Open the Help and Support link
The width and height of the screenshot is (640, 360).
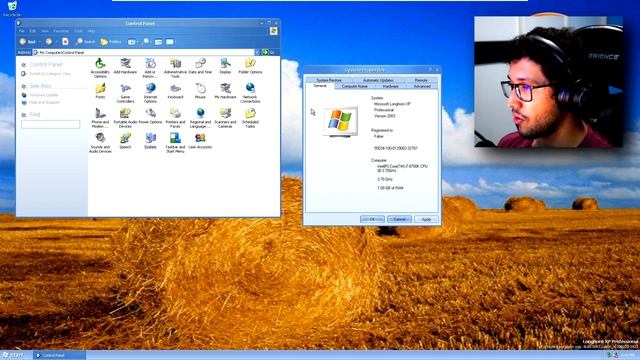coord(44,102)
